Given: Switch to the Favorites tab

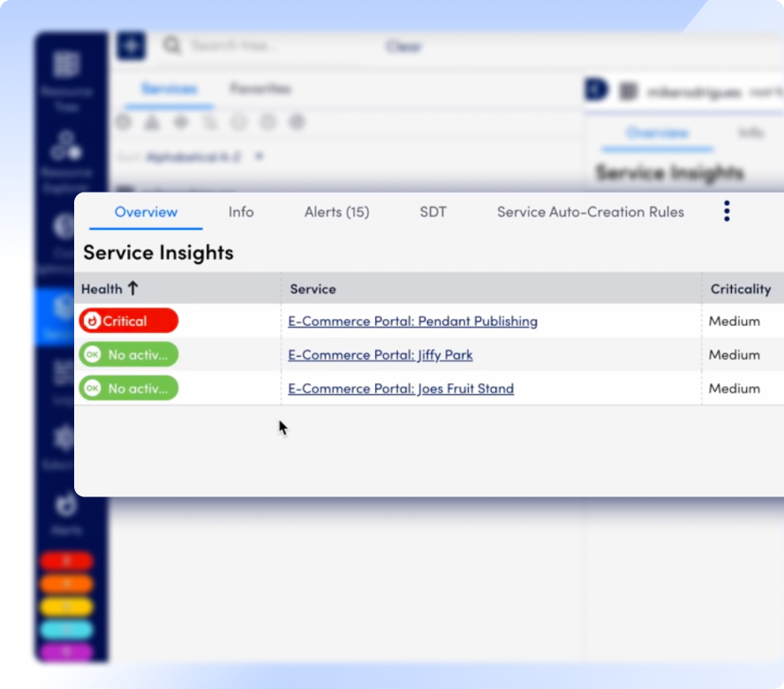Looking at the screenshot, I should 260,89.
